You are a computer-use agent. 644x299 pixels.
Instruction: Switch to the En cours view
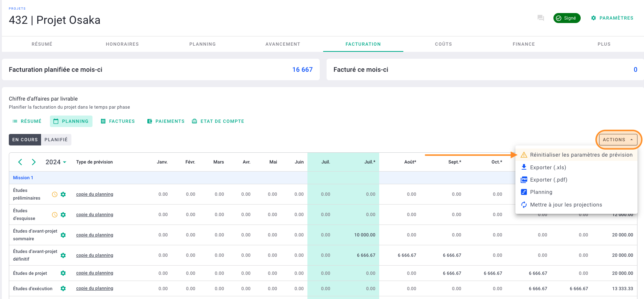pos(25,140)
